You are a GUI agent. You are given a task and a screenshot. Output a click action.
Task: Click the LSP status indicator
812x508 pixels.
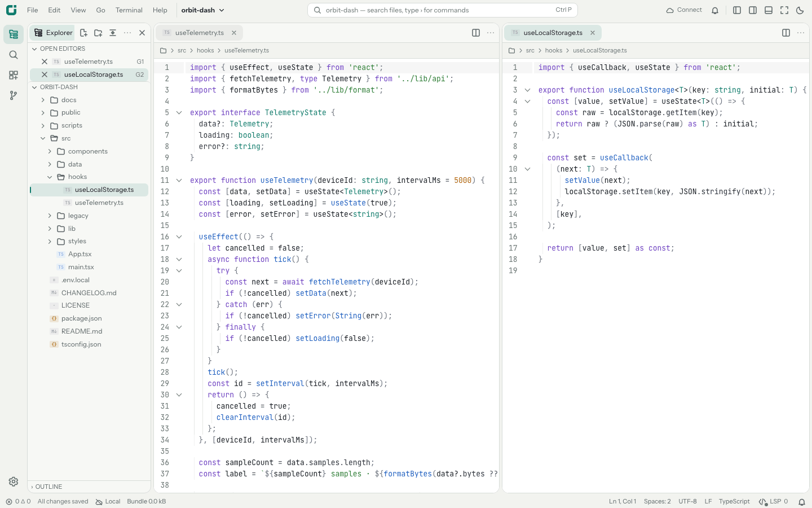point(773,502)
